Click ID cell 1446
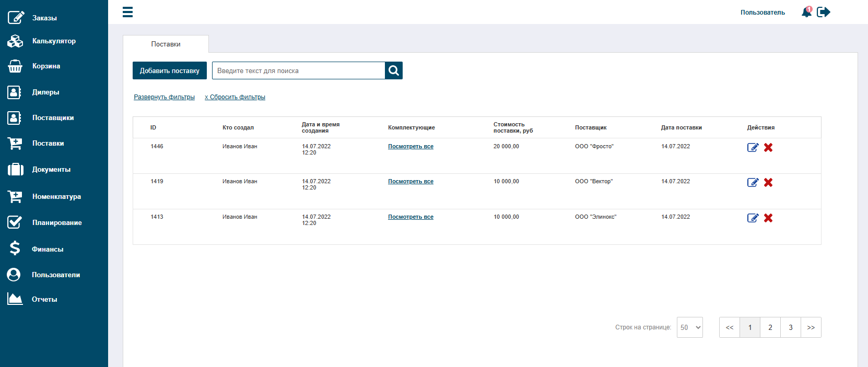 157,147
